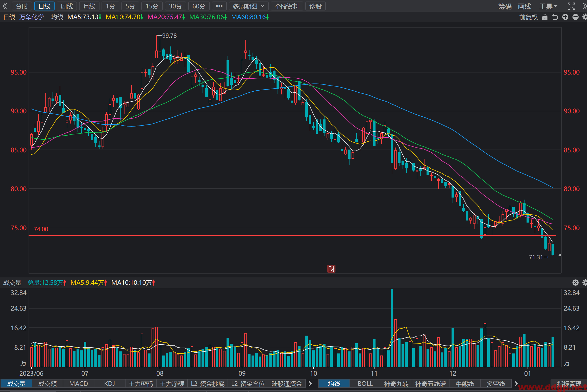Image resolution: width=587 pixels, height=392 pixels.
Task: Click the undo/reset view arrow icon
Action: (555, 17)
